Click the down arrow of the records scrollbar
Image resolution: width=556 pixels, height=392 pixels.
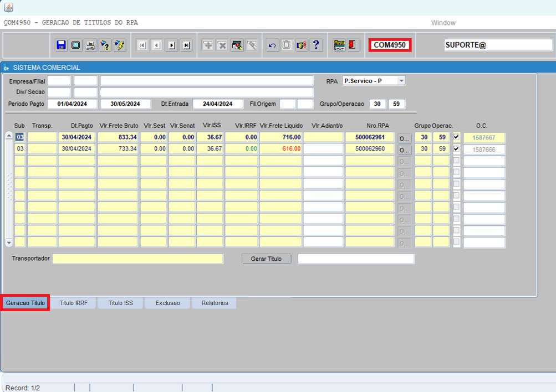click(x=9, y=243)
